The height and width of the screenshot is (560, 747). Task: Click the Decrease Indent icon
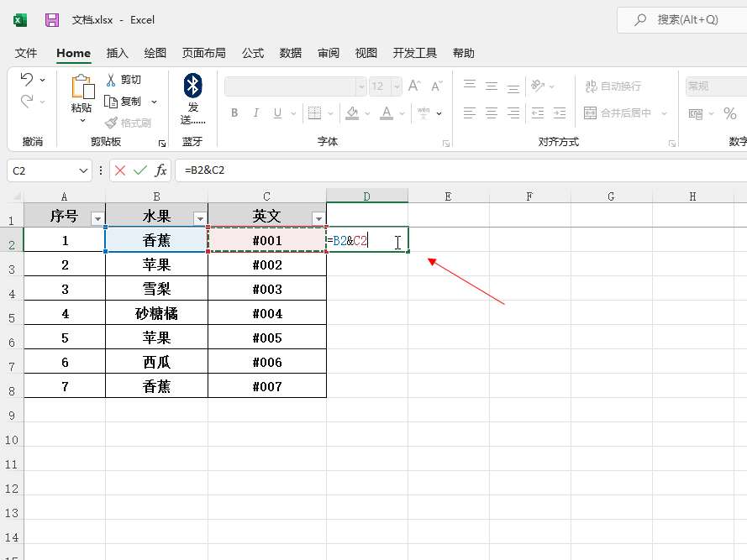[x=538, y=113]
